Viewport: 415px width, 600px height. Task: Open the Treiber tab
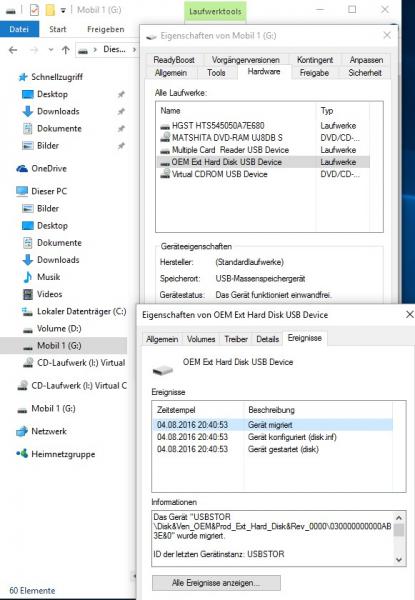tap(236, 339)
